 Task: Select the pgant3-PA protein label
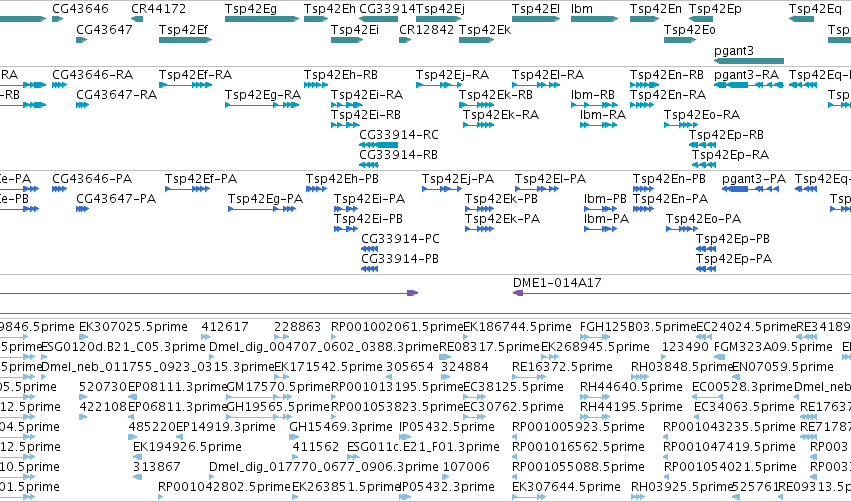(x=754, y=179)
